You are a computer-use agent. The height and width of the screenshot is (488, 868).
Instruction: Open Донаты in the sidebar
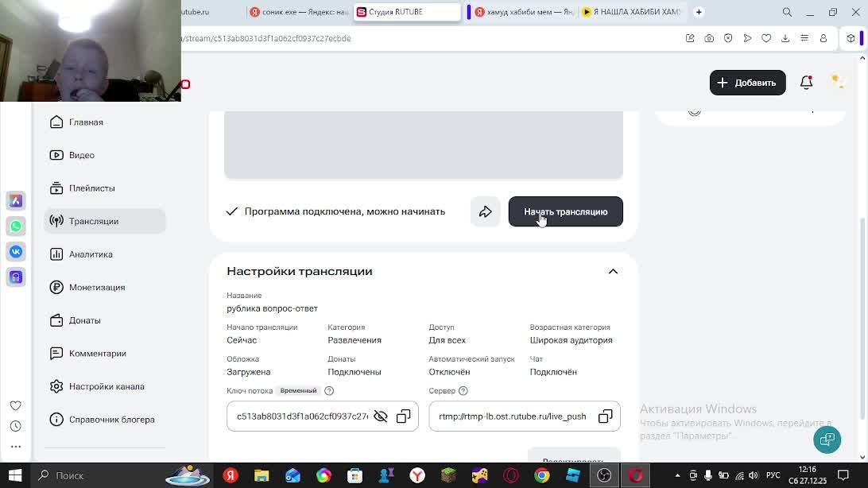click(105, 320)
